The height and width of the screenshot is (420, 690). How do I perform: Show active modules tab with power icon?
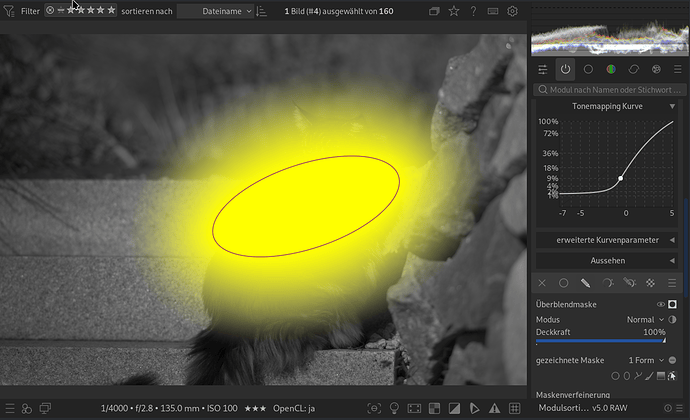[x=565, y=69]
